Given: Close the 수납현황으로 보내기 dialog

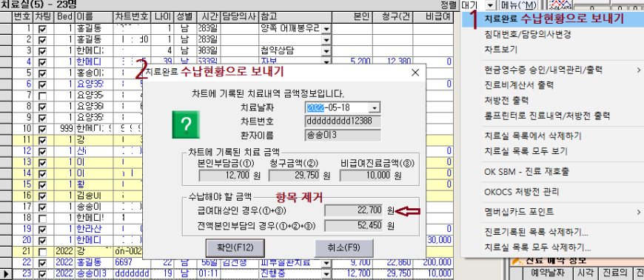Looking at the screenshot, I should coord(415,73).
